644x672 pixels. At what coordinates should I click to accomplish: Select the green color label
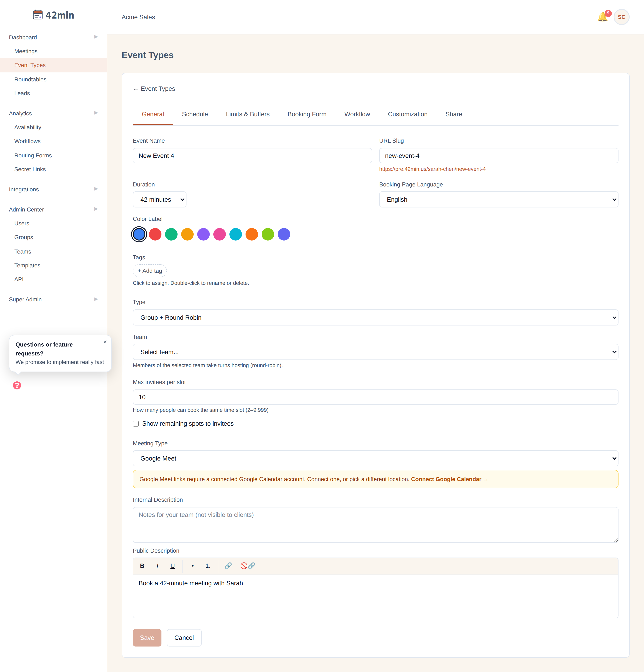171,235
